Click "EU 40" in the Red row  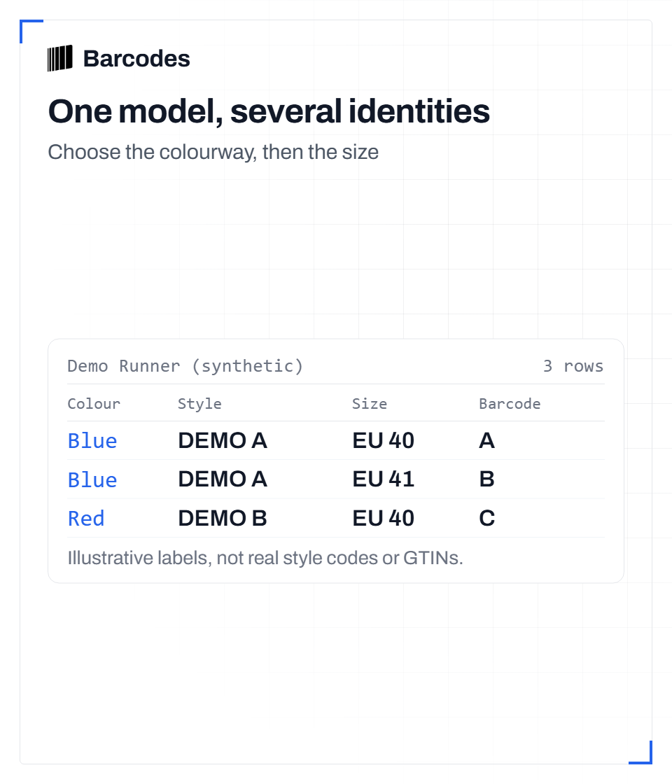(x=384, y=519)
